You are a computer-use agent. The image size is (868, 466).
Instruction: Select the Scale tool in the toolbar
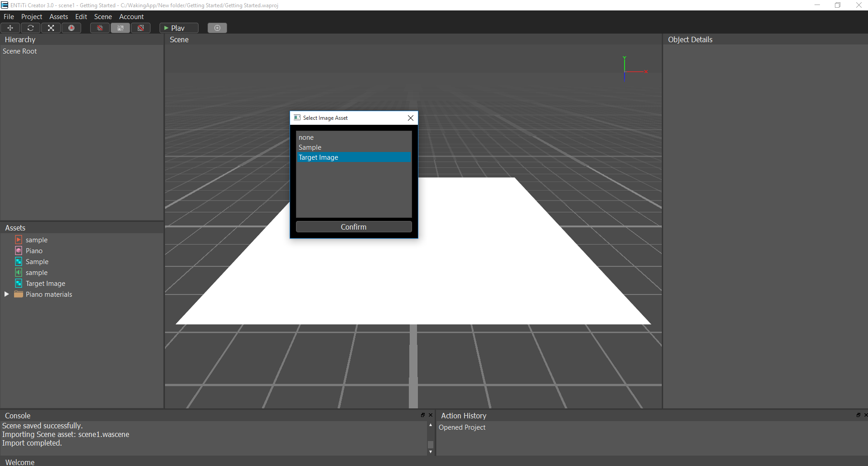51,28
